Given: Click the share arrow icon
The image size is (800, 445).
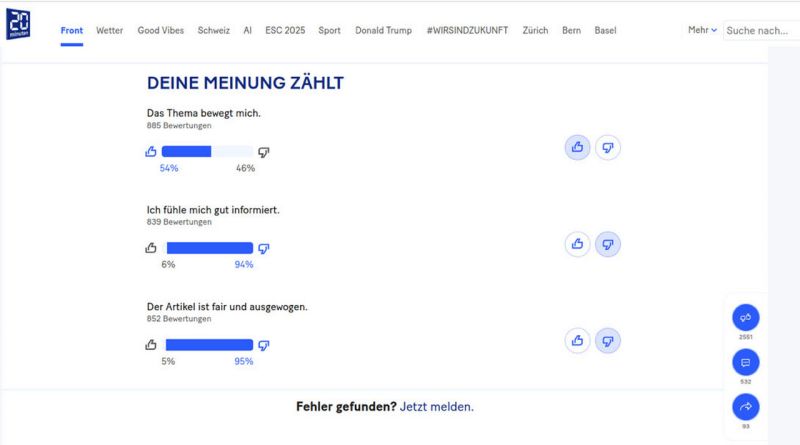Looking at the screenshot, I should tap(746, 407).
